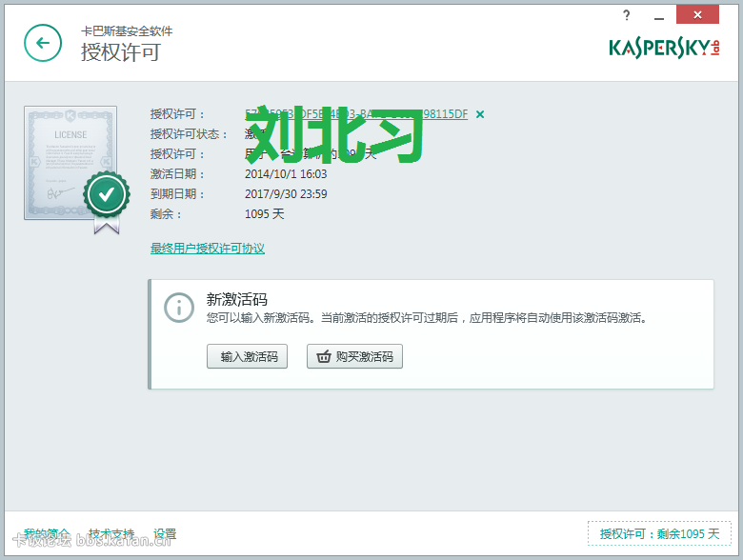743x560 pixels.
Task: Click the 授权许可状态 label
Action: coord(189,134)
